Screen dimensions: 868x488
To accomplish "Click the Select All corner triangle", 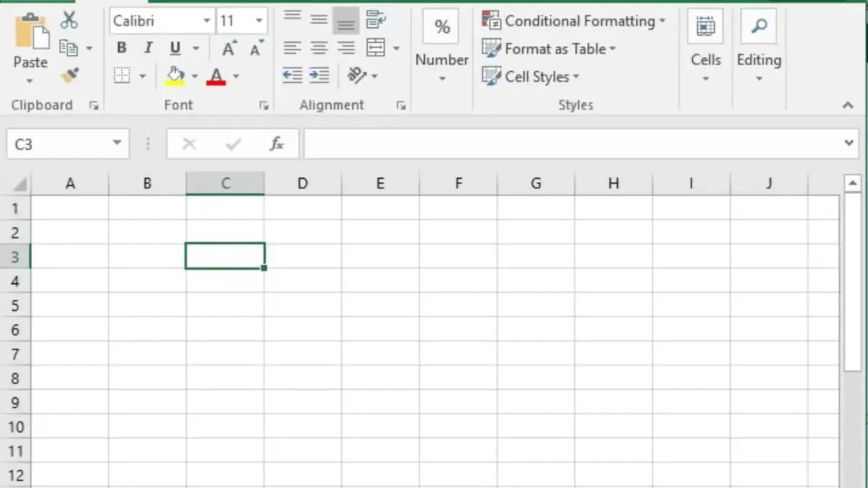I will tap(20, 184).
